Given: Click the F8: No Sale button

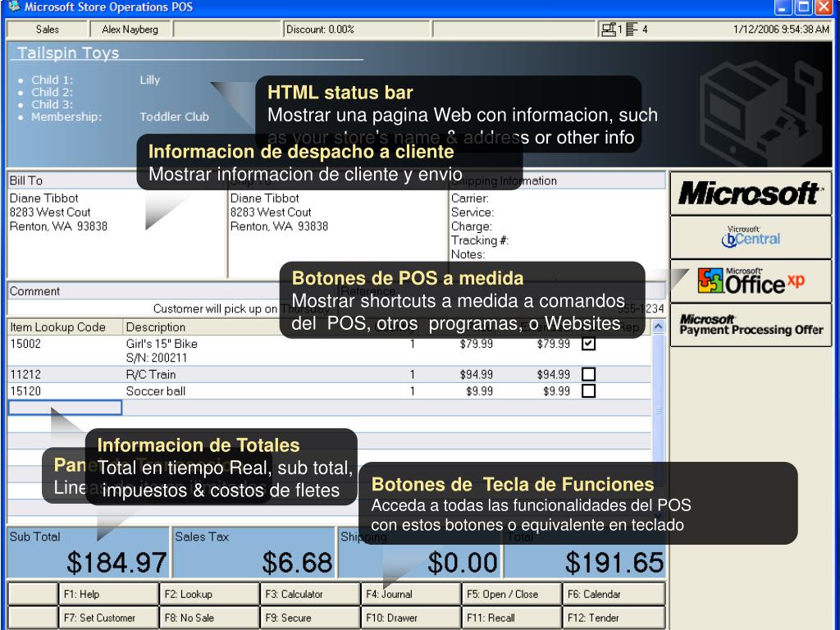Looking at the screenshot, I should (x=209, y=618).
